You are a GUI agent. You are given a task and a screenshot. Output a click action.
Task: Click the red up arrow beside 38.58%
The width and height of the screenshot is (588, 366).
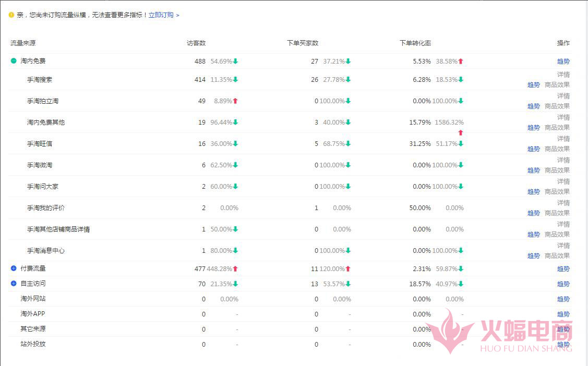click(461, 61)
